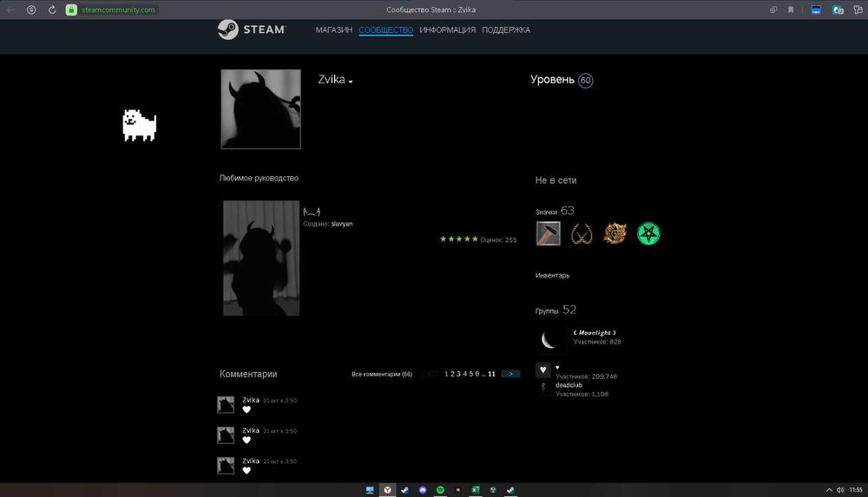Screen dimensions: 868x497
Task: Click the green padlock security icon
Action: (71, 10)
